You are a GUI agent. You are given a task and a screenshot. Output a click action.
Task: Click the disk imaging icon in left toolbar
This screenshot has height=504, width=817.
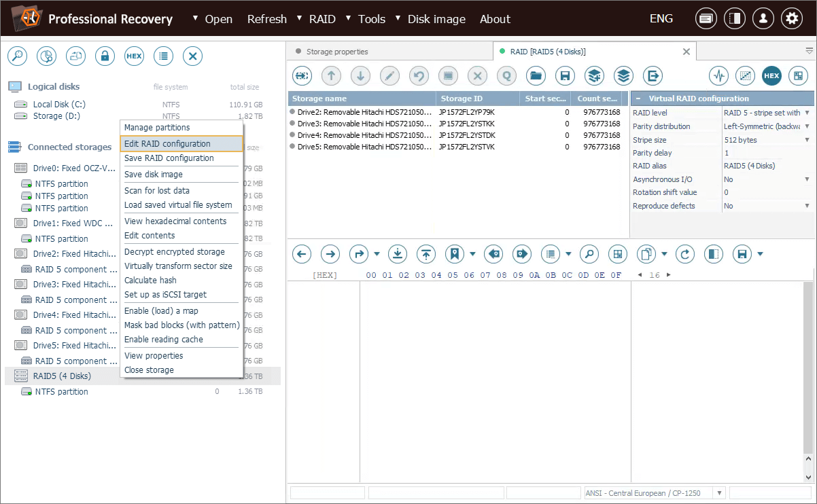75,56
